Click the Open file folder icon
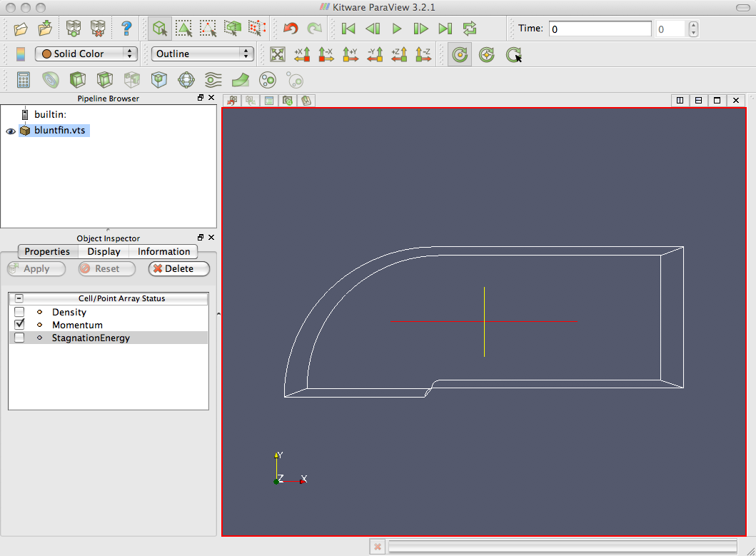The width and height of the screenshot is (756, 556). tap(21, 29)
